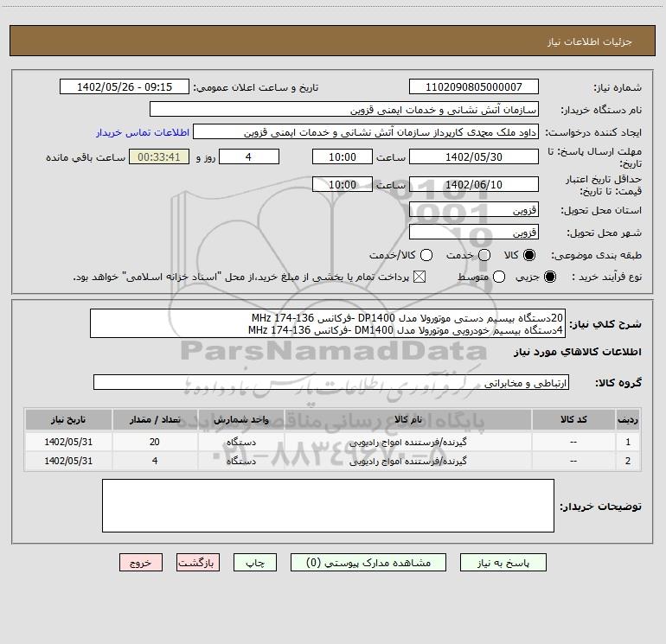Click the price validity time field
This screenshot has height=644, width=666.
click(x=343, y=184)
